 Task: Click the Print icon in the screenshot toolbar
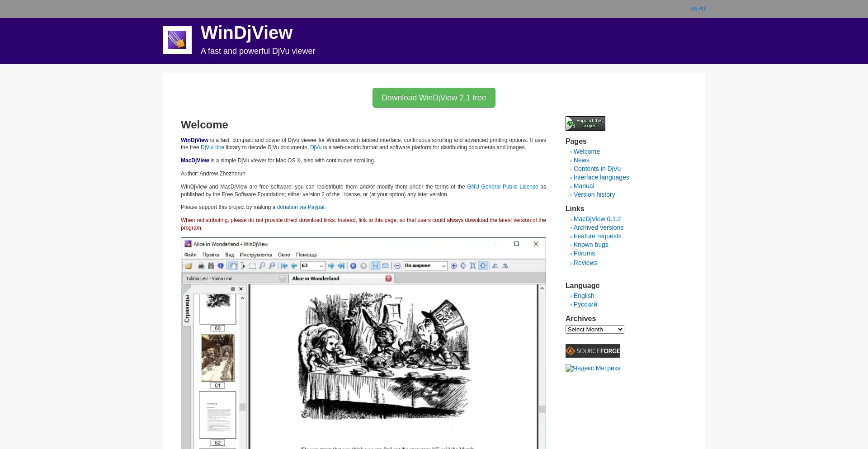click(x=201, y=266)
